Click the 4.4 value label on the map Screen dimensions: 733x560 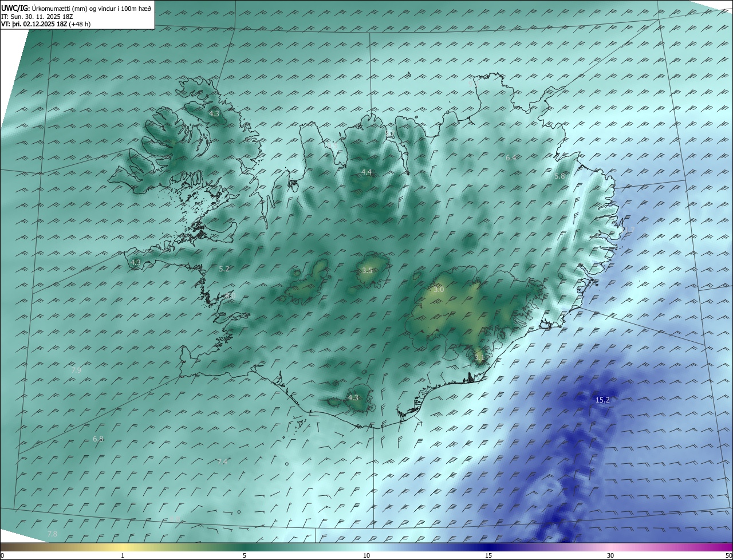(366, 172)
